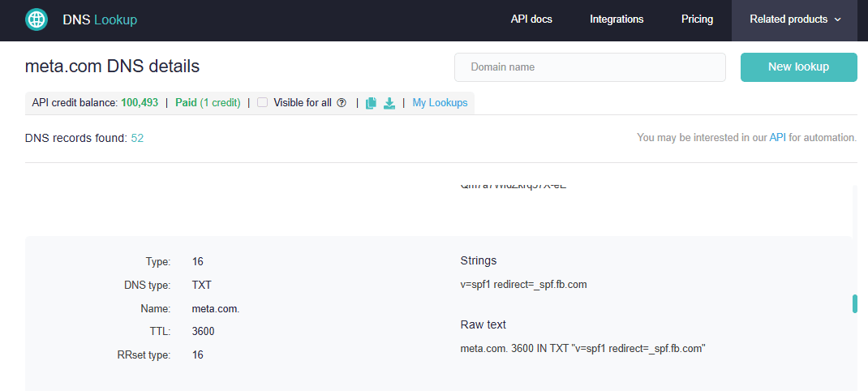
Task: Click the help icon beside Visible for all
Action: tap(342, 103)
